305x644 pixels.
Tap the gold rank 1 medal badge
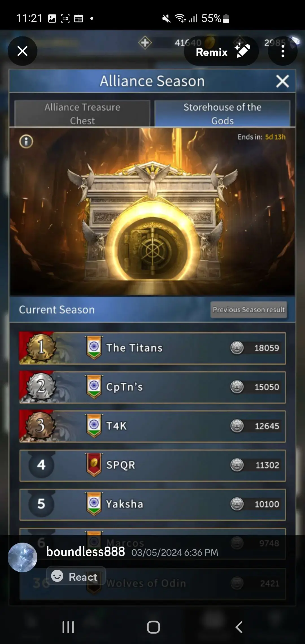pyautogui.click(x=41, y=347)
